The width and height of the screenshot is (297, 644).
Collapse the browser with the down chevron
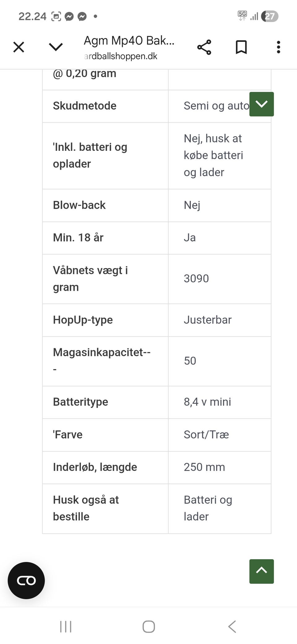[x=56, y=47]
